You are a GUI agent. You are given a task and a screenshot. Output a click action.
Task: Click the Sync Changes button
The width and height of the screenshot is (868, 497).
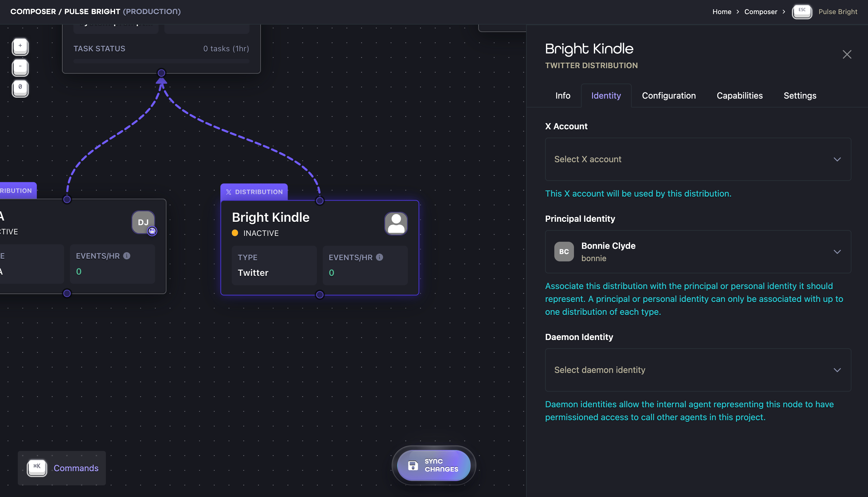click(434, 465)
